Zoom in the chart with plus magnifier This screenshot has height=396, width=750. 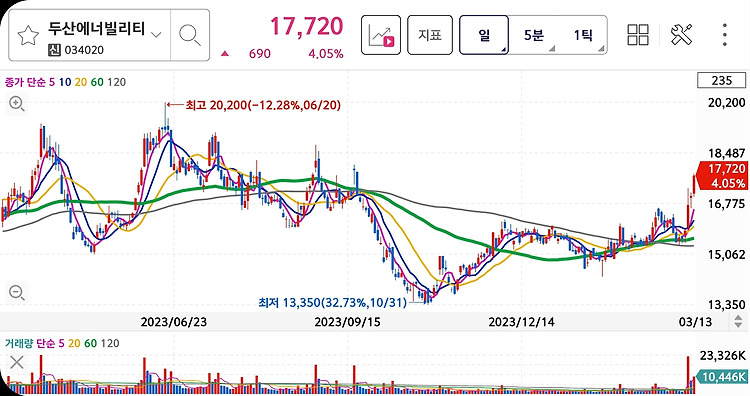tap(17, 103)
